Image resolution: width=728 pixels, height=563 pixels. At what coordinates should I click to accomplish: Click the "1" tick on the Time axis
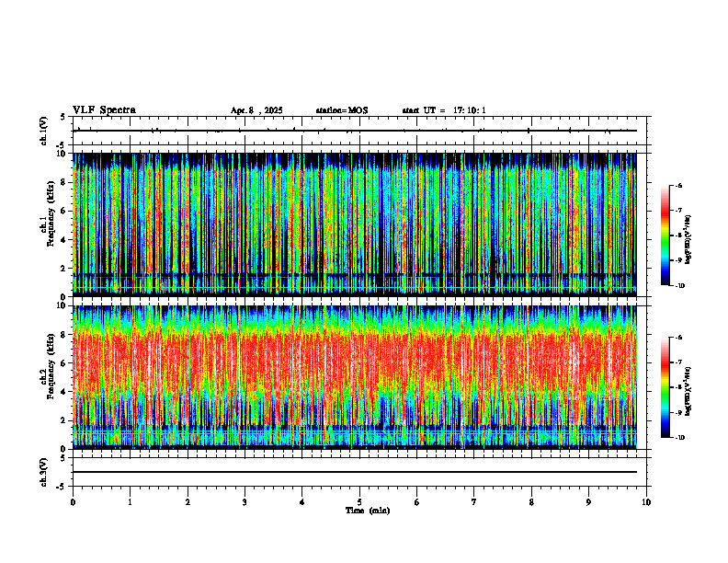130,502
